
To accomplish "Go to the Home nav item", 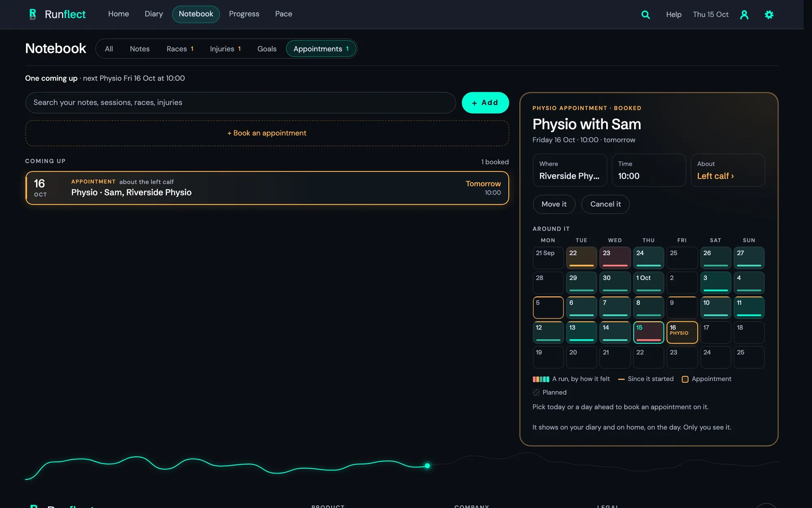I will click(119, 14).
